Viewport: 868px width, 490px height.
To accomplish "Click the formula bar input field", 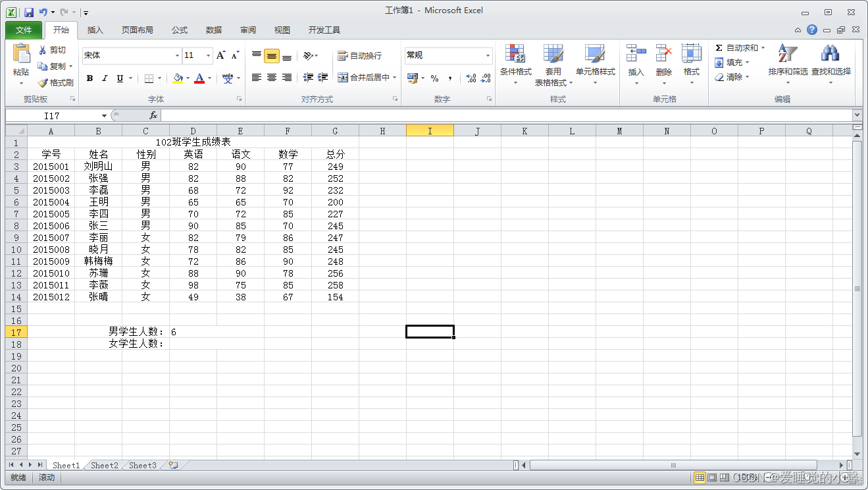I will (x=505, y=116).
